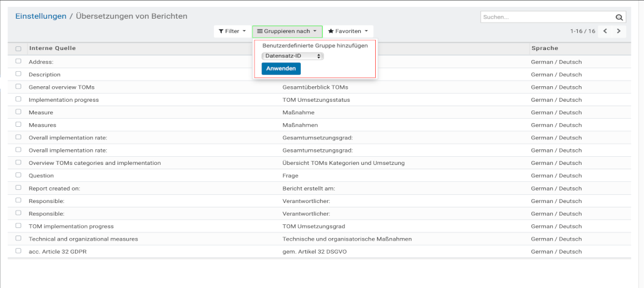The width and height of the screenshot is (644, 288).
Task: Select the Question row checkbox
Action: (18, 176)
